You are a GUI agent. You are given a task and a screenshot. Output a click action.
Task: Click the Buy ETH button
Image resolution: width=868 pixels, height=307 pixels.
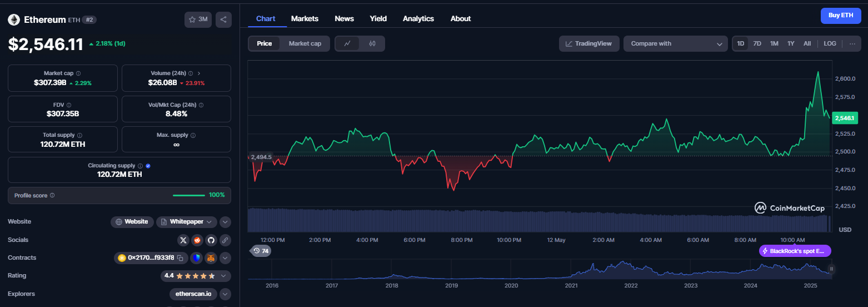(x=841, y=16)
